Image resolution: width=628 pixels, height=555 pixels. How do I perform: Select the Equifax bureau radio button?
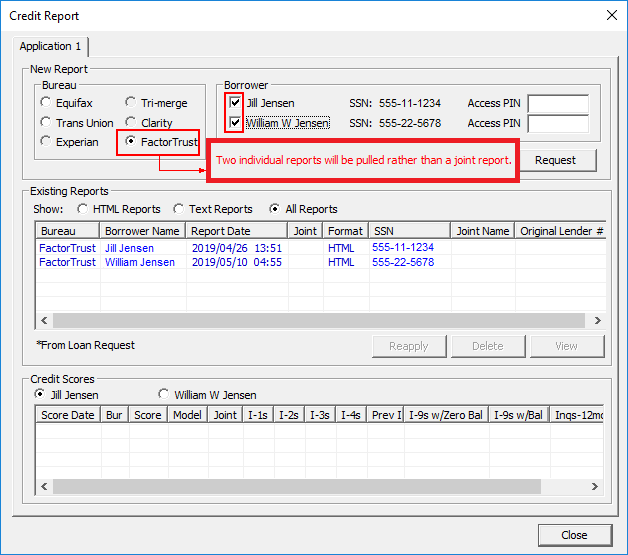(x=45, y=102)
